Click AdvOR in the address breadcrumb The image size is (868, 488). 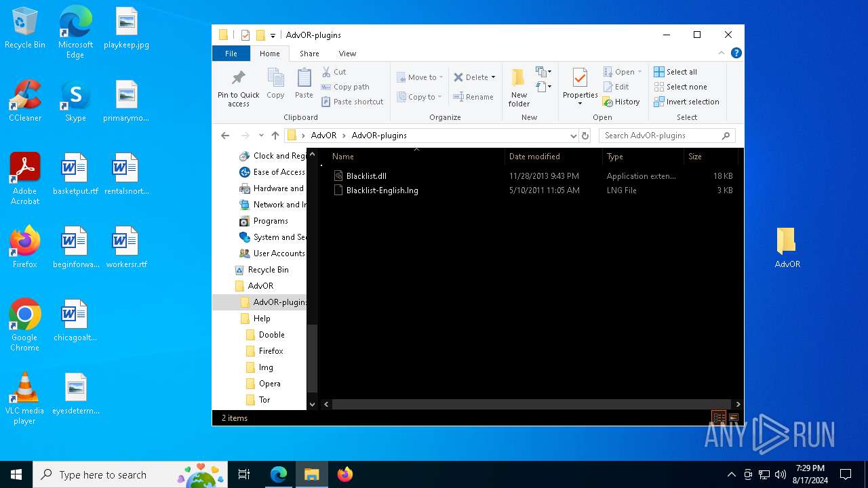(323, 136)
